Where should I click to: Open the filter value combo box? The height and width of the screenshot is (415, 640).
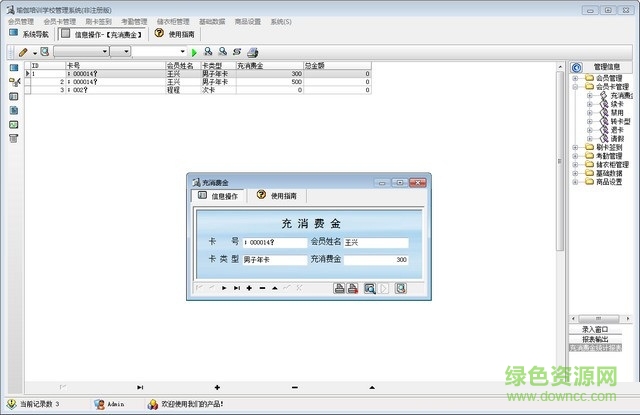(159, 51)
